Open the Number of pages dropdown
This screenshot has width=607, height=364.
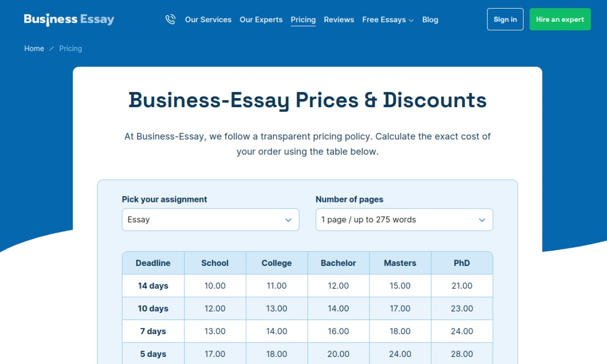[404, 220]
